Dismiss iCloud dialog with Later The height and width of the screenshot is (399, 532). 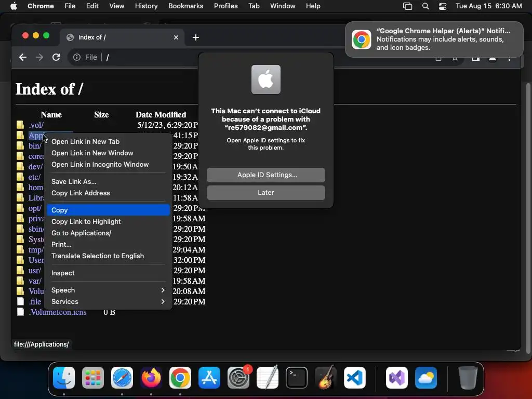(x=266, y=193)
